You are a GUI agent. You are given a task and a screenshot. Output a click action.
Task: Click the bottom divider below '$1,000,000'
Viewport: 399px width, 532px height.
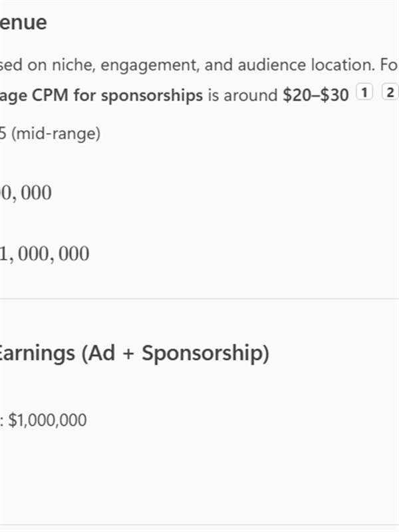point(199,525)
